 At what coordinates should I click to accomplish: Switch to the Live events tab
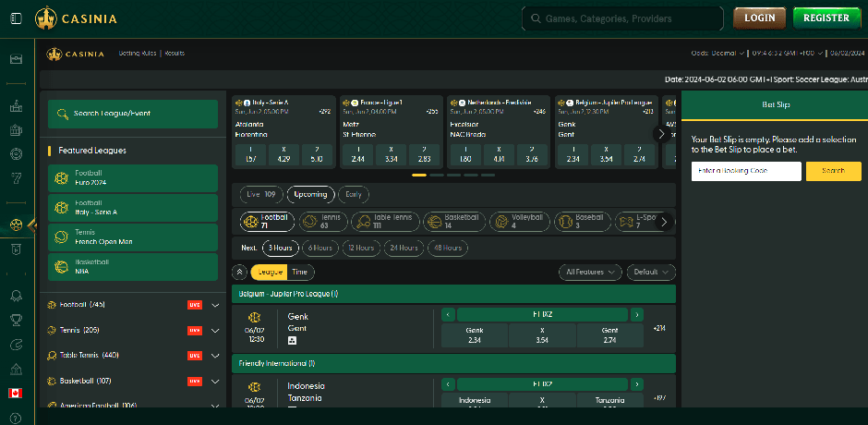[261, 194]
